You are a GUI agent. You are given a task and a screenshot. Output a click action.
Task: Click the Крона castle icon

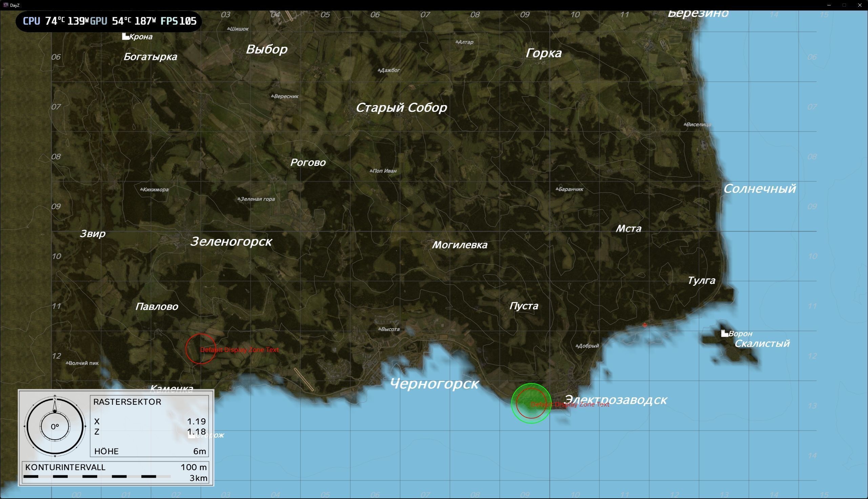click(x=126, y=37)
